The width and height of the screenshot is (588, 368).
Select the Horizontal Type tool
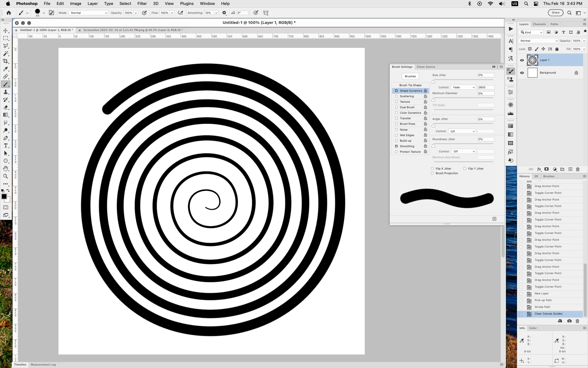[x=6, y=146]
